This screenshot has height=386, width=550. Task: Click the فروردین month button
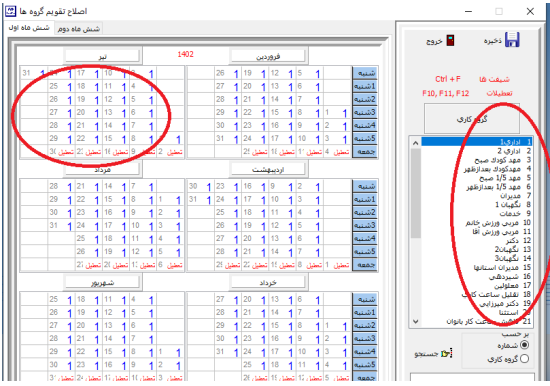pos(268,56)
